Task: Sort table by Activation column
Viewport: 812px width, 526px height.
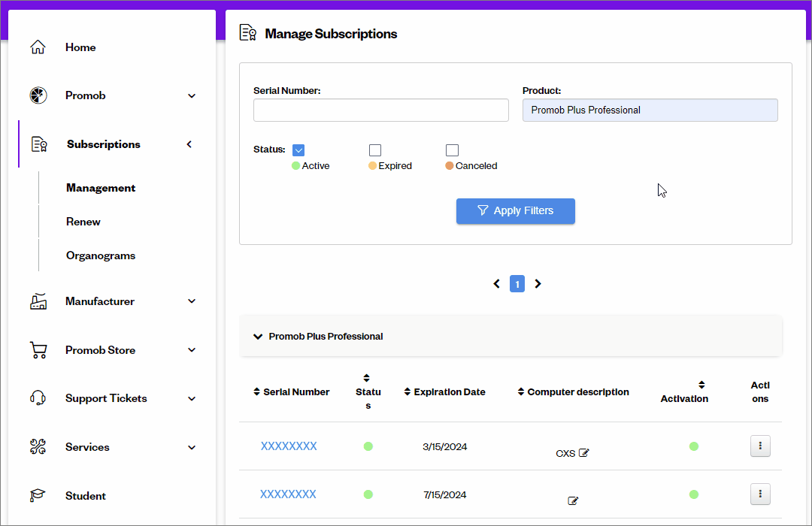Action: point(701,385)
